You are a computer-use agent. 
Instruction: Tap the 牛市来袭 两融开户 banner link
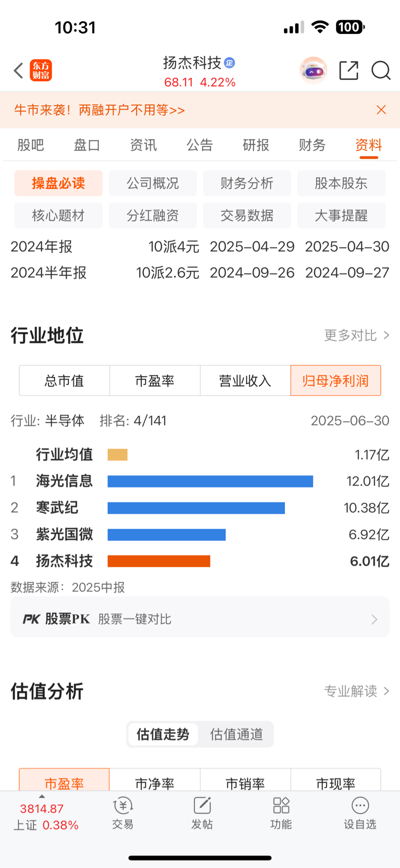click(99, 110)
